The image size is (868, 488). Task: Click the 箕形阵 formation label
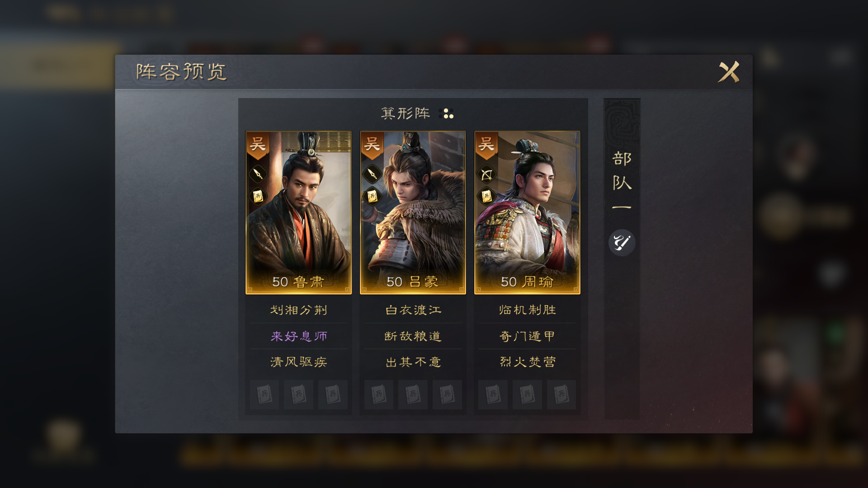[x=406, y=113]
